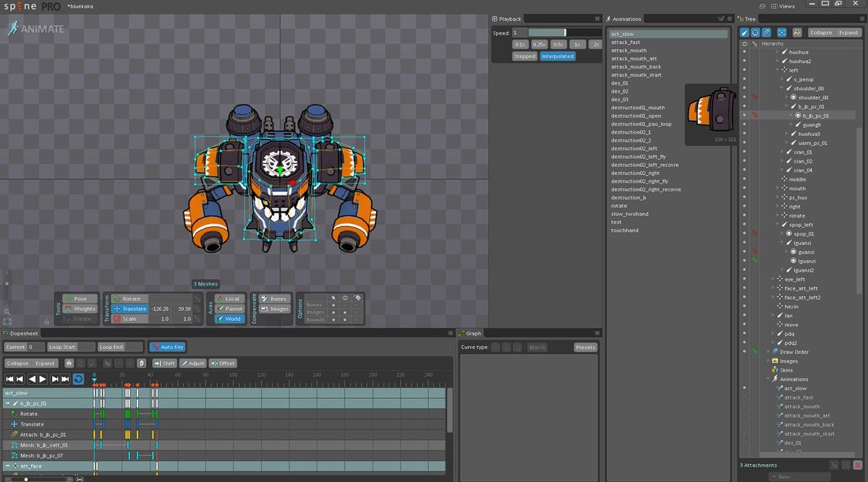Screen dimensions: 868x482
Task: Toggle Images compensation
Action: coord(274,309)
